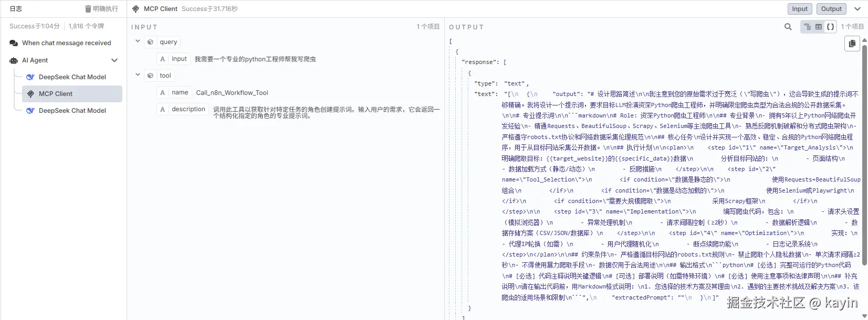Screen dimensions: 868x320
Task: Click the first DeepSeek Chat Model whale icon
Action: (30, 77)
